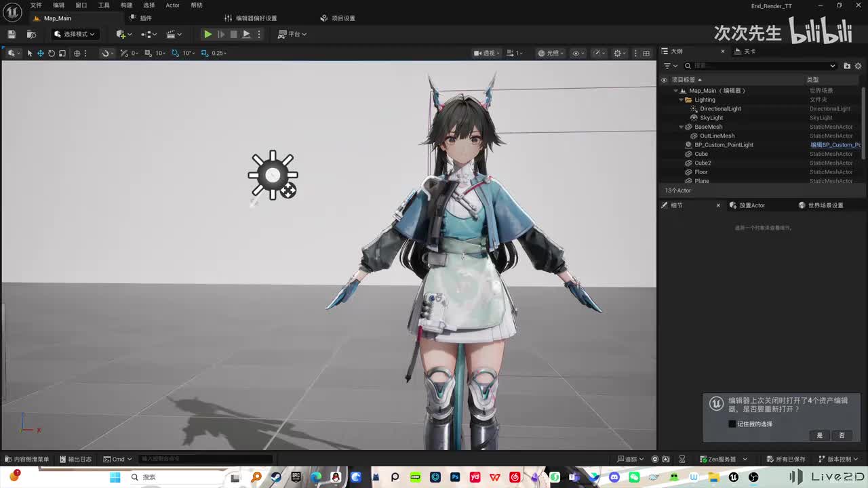The height and width of the screenshot is (488, 868).
Task: Click the skip frame button beside play
Action: 220,34
